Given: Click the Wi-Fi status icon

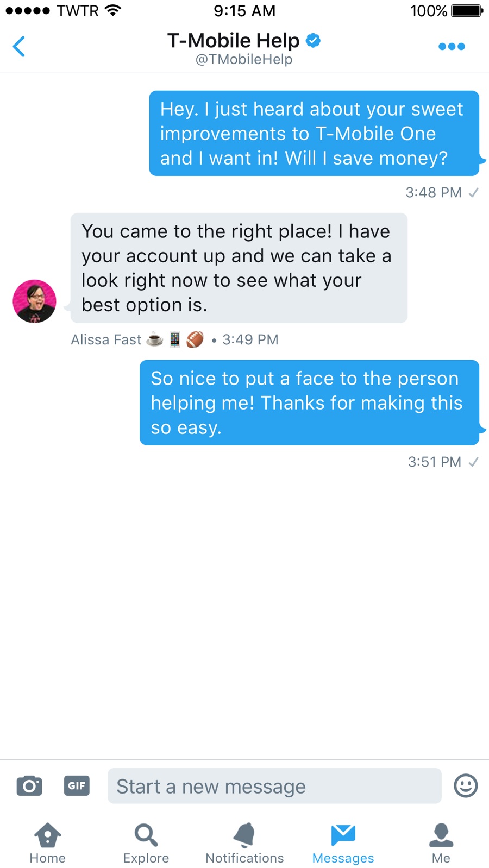Looking at the screenshot, I should coord(112,9).
